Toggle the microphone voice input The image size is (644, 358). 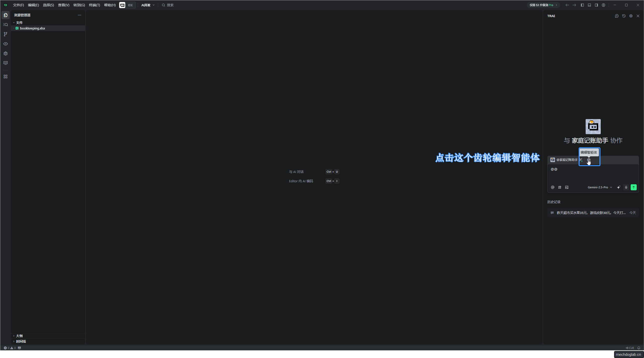626,187
